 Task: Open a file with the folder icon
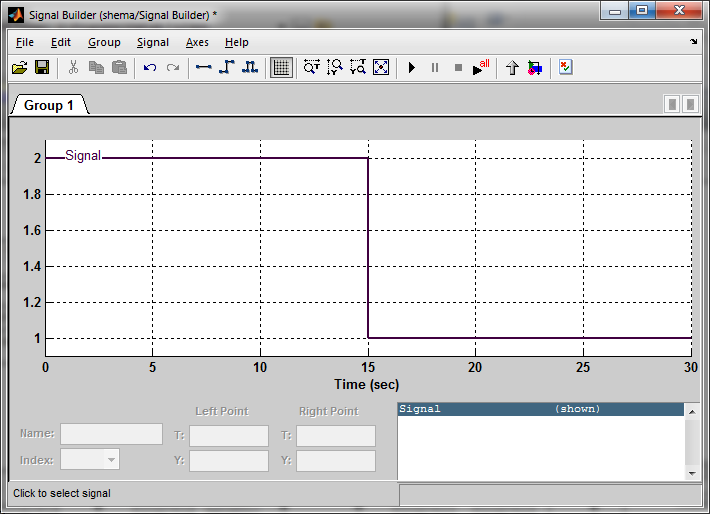click(x=19, y=68)
